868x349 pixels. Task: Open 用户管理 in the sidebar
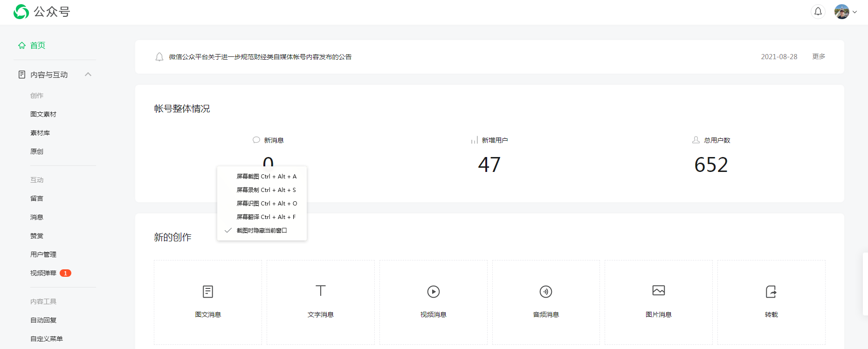pos(43,254)
